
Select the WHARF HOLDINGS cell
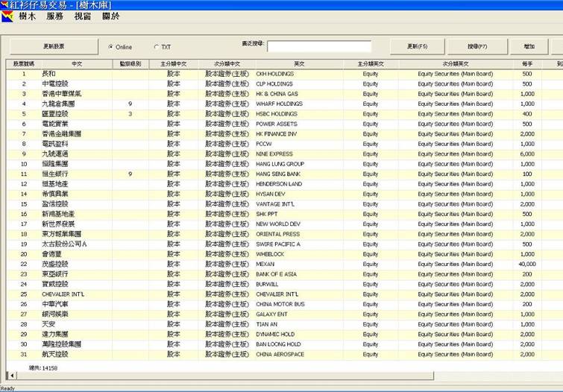pos(299,104)
